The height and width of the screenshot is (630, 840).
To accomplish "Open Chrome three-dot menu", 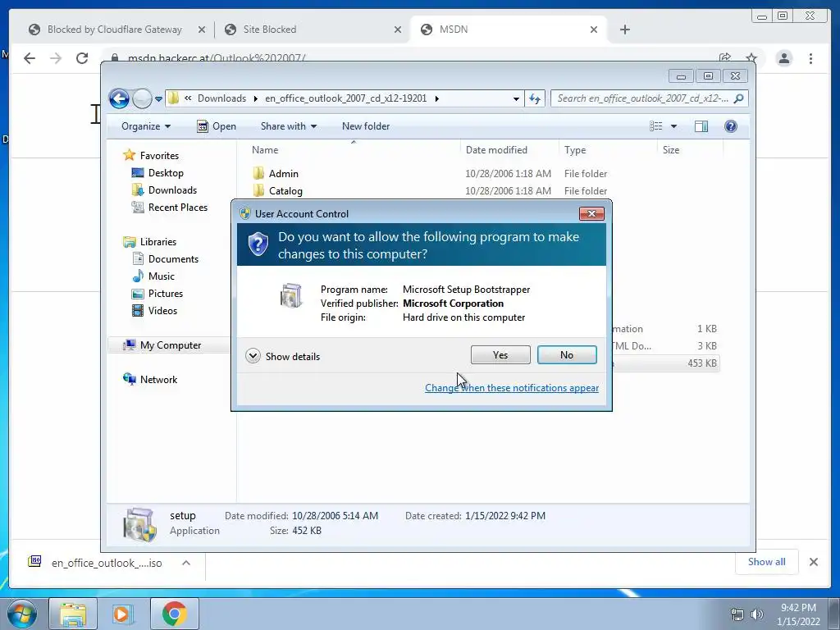I will tap(810, 58).
